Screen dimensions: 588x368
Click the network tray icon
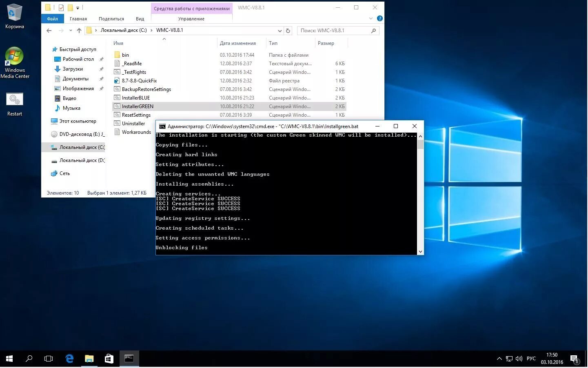tap(509, 359)
